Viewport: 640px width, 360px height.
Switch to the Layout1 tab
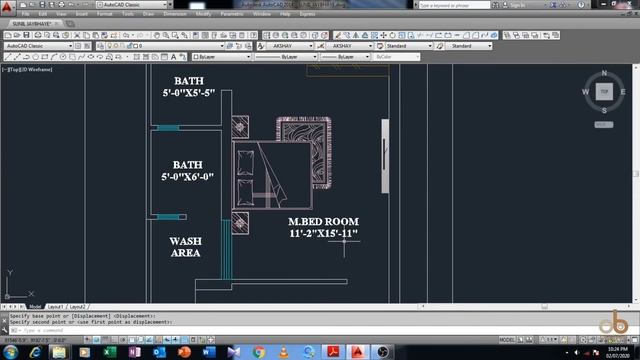55,307
